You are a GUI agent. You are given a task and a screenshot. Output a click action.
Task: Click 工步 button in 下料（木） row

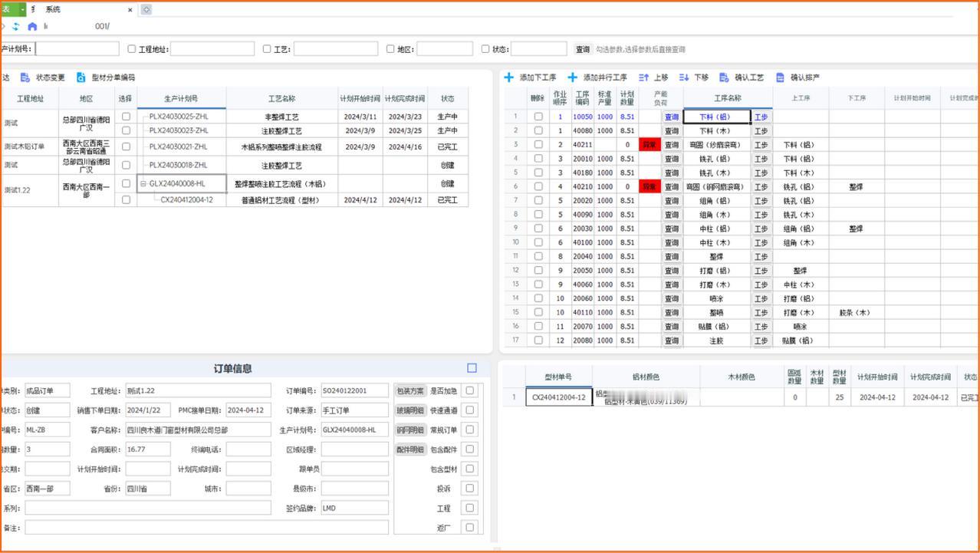tap(761, 131)
